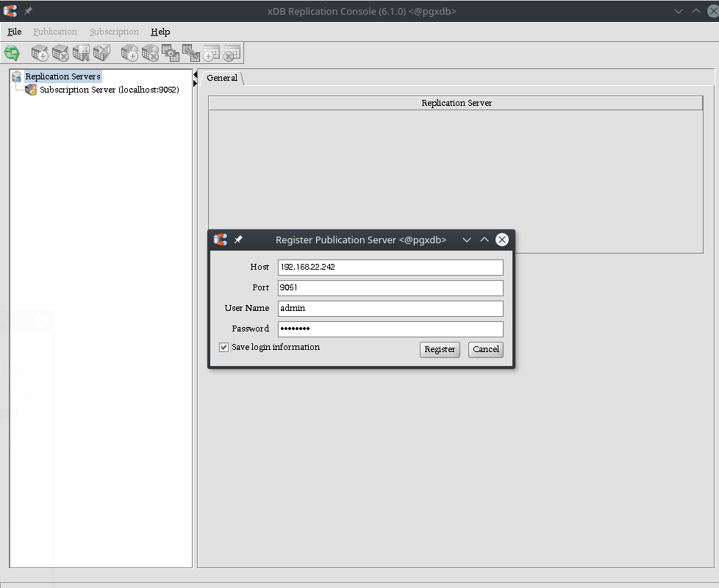
Task: Collapse the tree pane with the left arrow
Action: pyautogui.click(x=195, y=75)
